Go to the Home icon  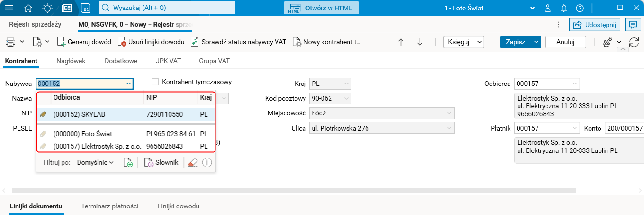[x=28, y=8]
